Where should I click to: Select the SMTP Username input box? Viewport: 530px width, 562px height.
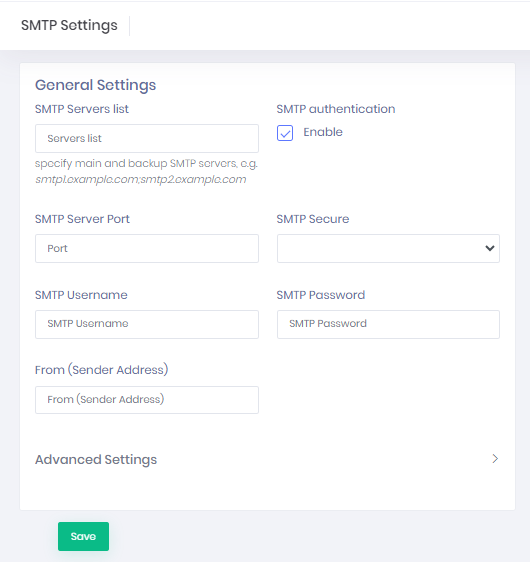tap(147, 324)
